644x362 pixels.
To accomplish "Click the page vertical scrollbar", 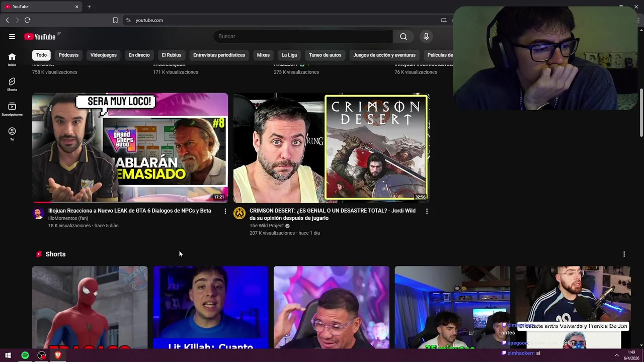I will [641, 112].
